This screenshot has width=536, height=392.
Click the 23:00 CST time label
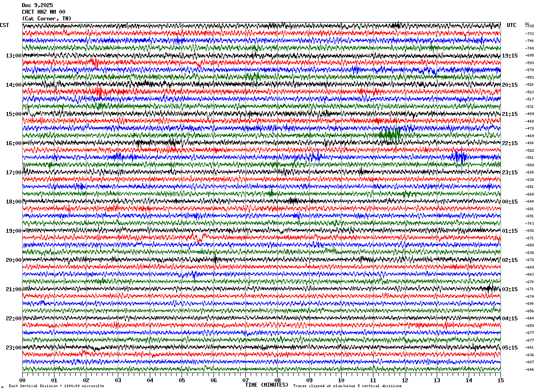(14, 348)
